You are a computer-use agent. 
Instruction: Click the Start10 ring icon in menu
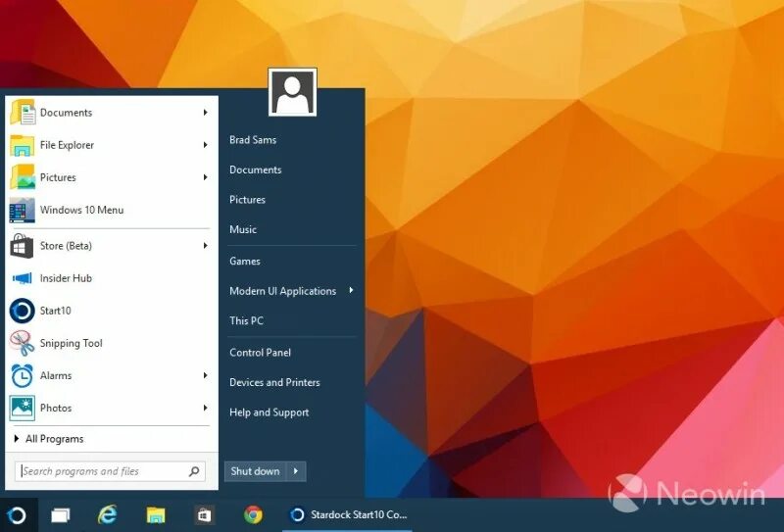pyautogui.click(x=22, y=311)
